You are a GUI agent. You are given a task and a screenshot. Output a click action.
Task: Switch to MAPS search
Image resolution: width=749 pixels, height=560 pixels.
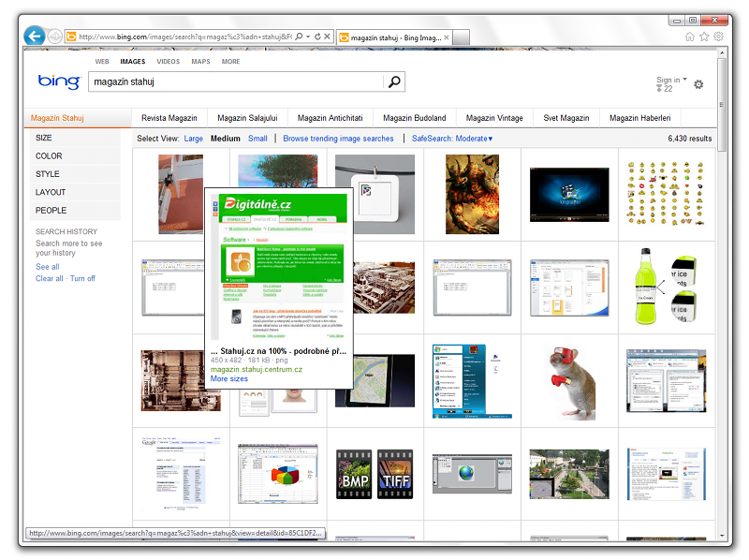pyautogui.click(x=200, y=62)
